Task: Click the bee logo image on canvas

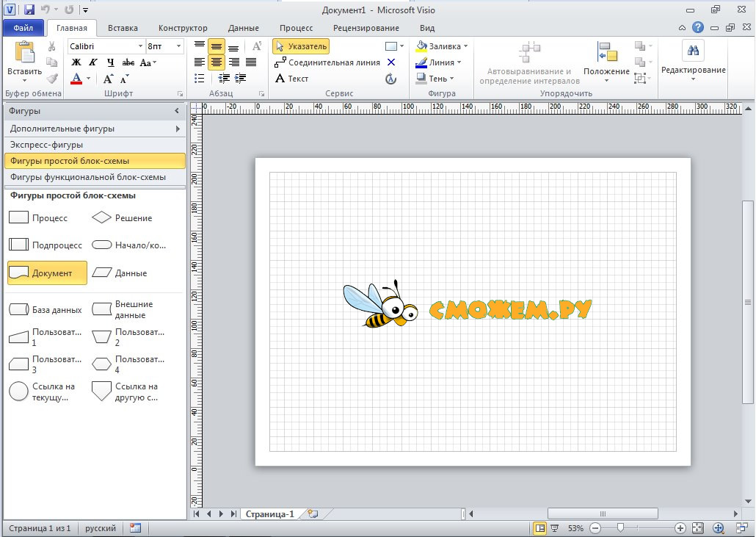Action: tap(381, 304)
